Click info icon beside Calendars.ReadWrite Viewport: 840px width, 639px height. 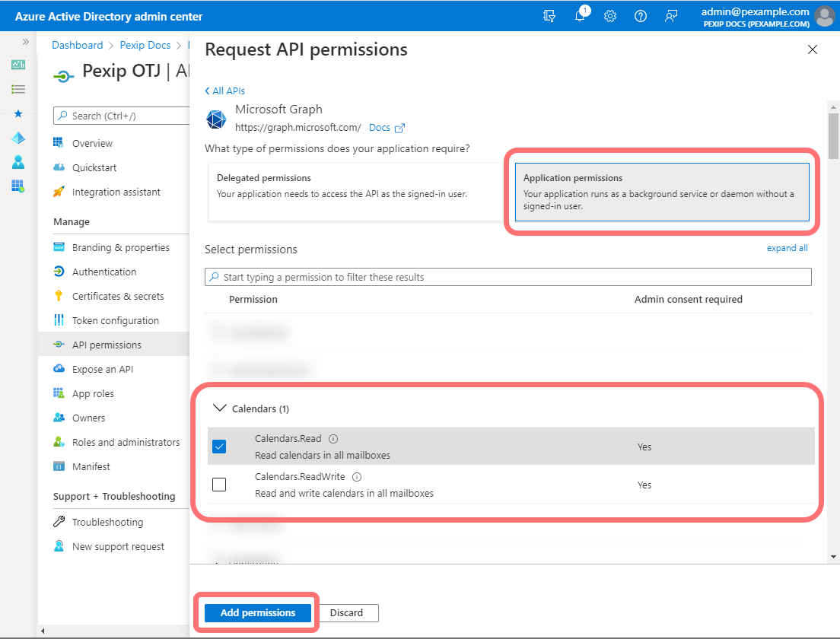pyautogui.click(x=357, y=477)
